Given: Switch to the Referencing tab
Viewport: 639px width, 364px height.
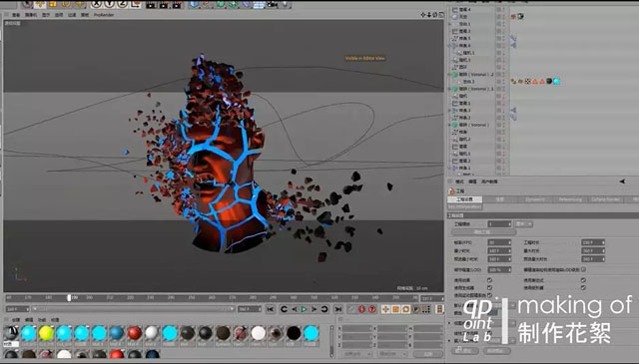Looking at the screenshot, I should (x=570, y=199).
